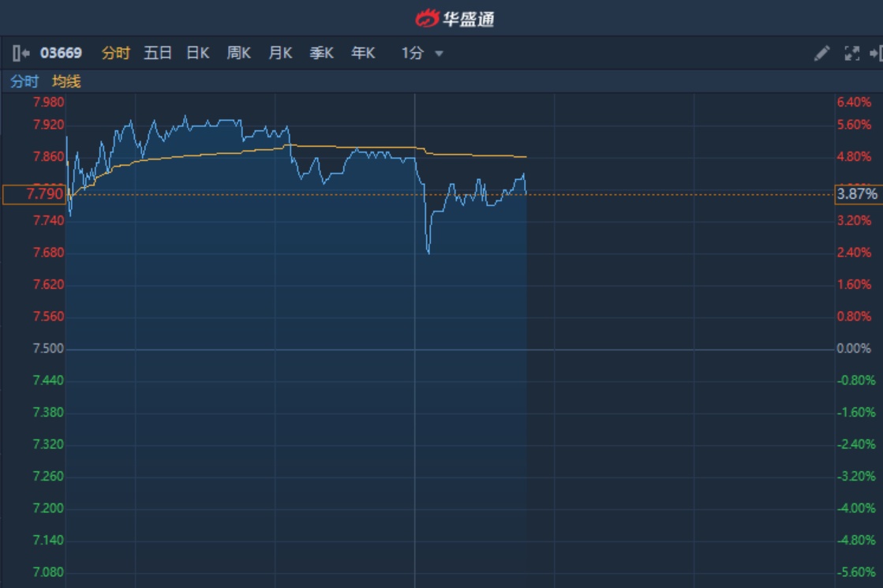The image size is (883, 588).
Task: Click the collapse right panel icon
Action: pos(875,54)
